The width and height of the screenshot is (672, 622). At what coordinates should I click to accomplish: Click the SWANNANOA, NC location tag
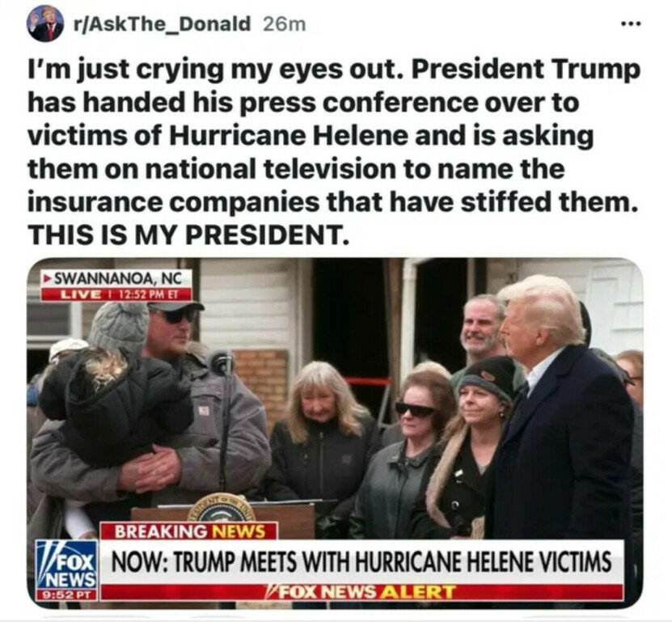pyautogui.click(x=114, y=279)
